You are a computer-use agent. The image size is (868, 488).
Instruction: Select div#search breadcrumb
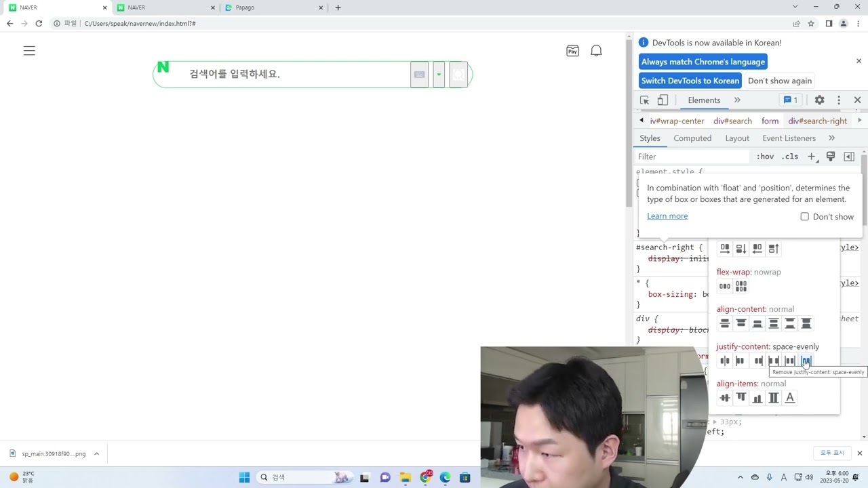[732, 121]
